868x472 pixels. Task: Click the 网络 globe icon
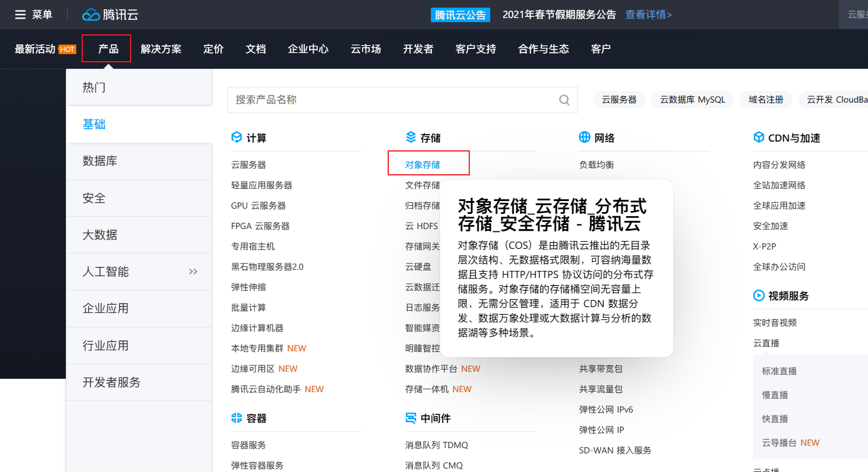pos(585,138)
